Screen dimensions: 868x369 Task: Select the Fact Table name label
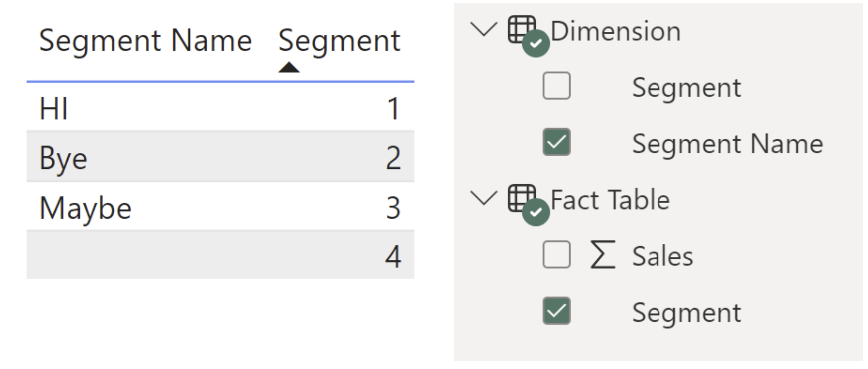point(610,200)
